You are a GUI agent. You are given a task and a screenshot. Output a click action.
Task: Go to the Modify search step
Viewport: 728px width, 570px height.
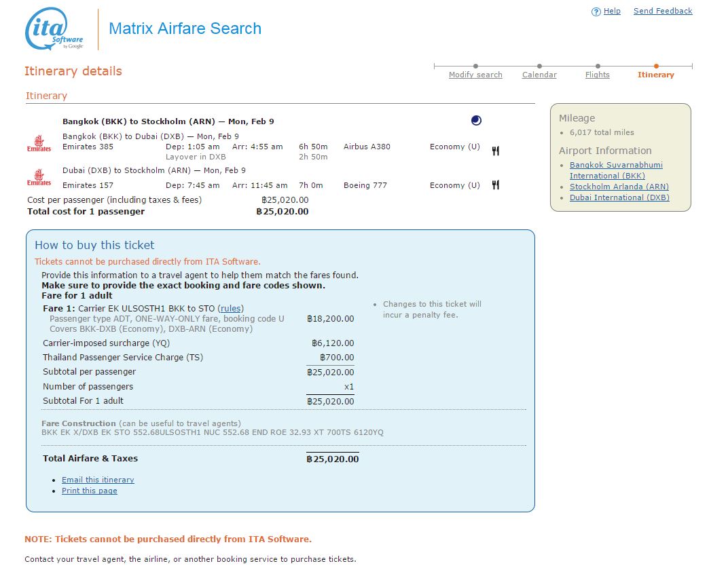(475, 75)
